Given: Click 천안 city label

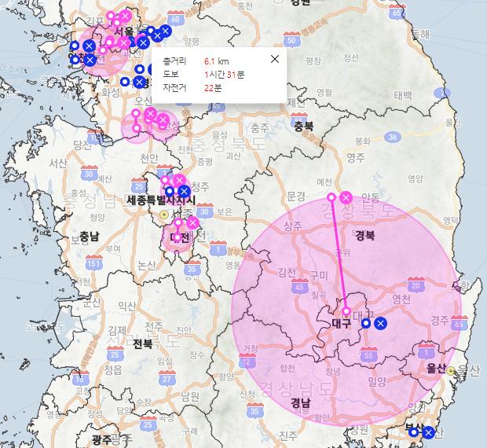Looking at the screenshot, I should tap(149, 159).
